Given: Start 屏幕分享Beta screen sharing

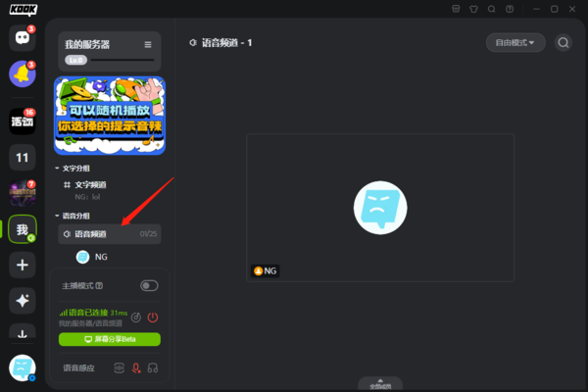Looking at the screenshot, I should (110, 339).
